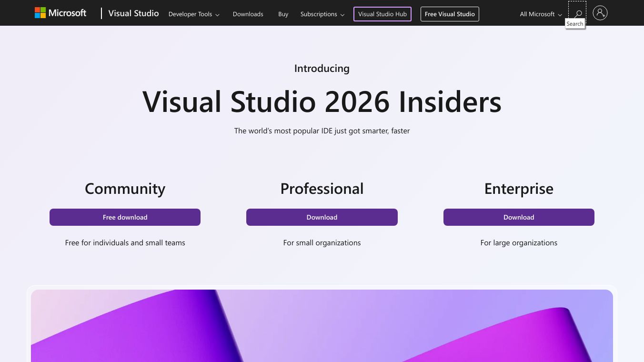Click the Visual Studio Hub button
644x362 pixels.
click(382, 14)
